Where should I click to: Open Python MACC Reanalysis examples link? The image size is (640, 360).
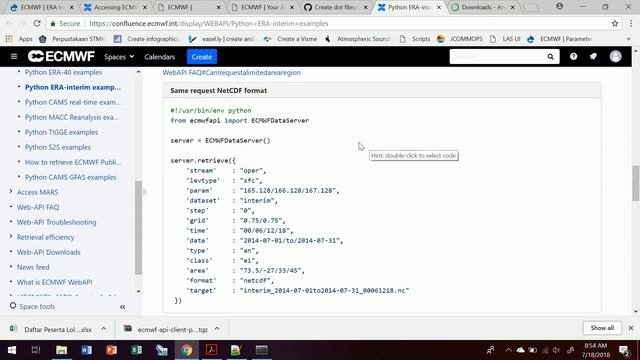pos(72,117)
